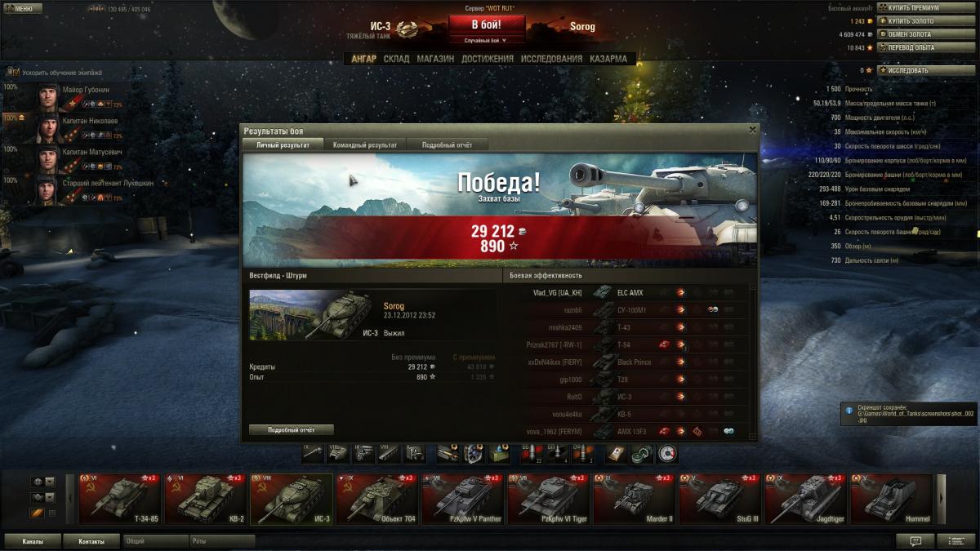The width and height of the screenshot is (980, 551).
Task: Open the 'Случайный бой' battle type dropdown
Action: [487, 39]
